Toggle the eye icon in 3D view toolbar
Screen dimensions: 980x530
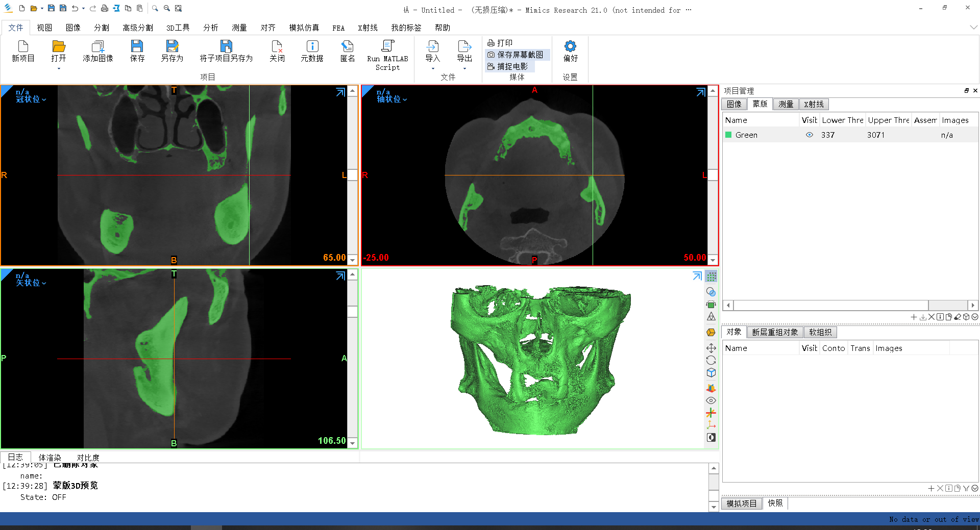711,400
